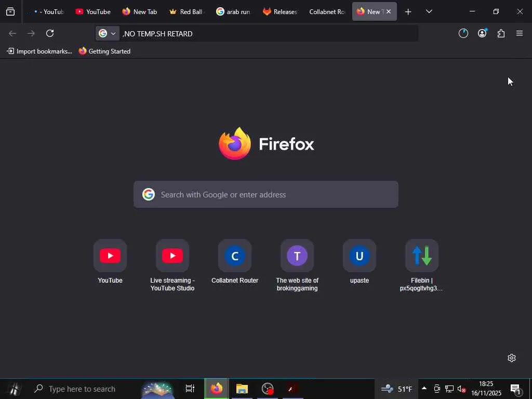This screenshot has height=399, width=532.
Task: Open the notification center icon
Action: [x=516, y=389]
